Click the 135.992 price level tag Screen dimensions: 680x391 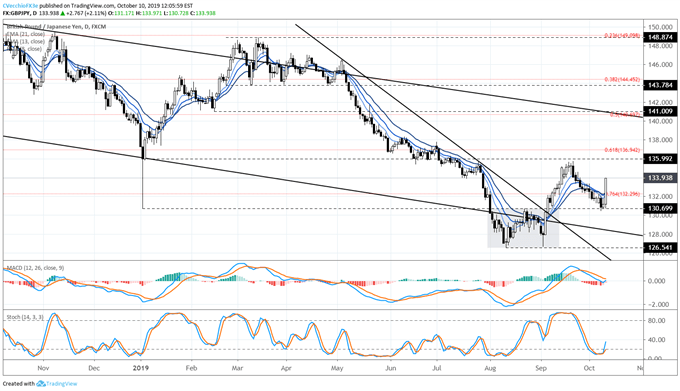pyautogui.click(x=660, y=159)
